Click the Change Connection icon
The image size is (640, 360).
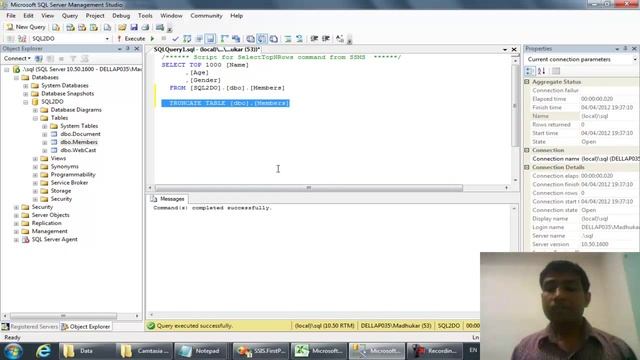point(22,39)
